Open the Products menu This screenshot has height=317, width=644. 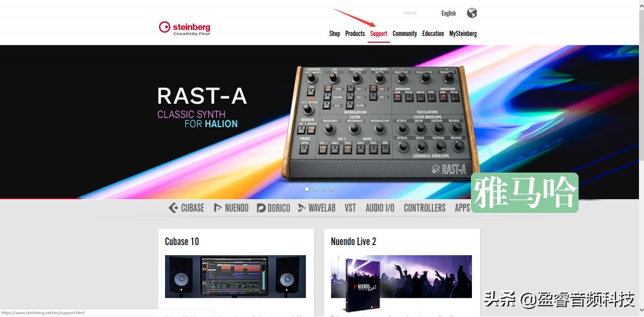[x=355, y=34]
